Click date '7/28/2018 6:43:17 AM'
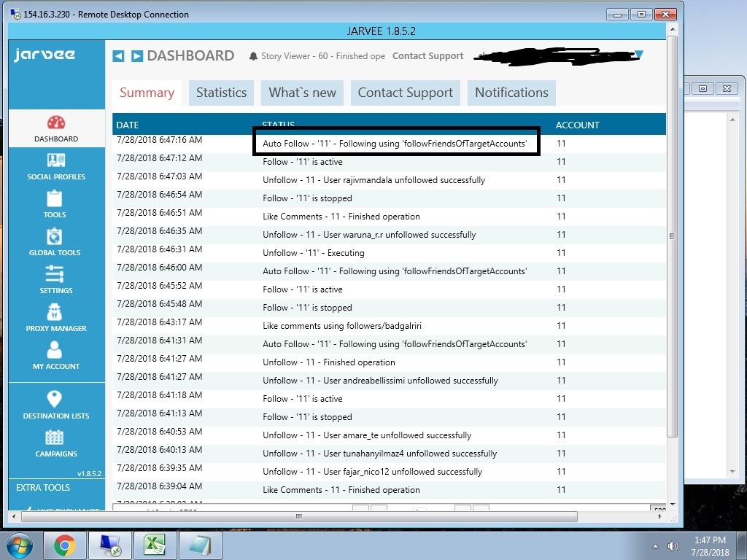 coord(160,322)
